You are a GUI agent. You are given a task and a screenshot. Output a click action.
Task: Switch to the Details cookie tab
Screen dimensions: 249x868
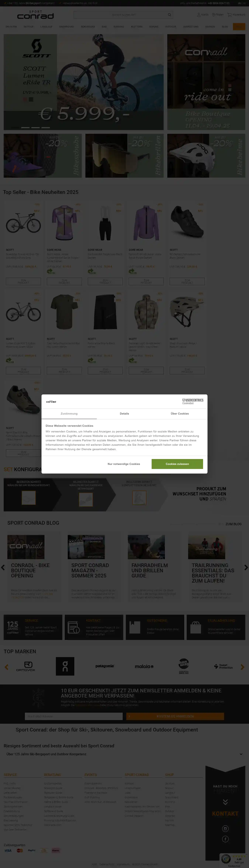click(x=124, y=413)
